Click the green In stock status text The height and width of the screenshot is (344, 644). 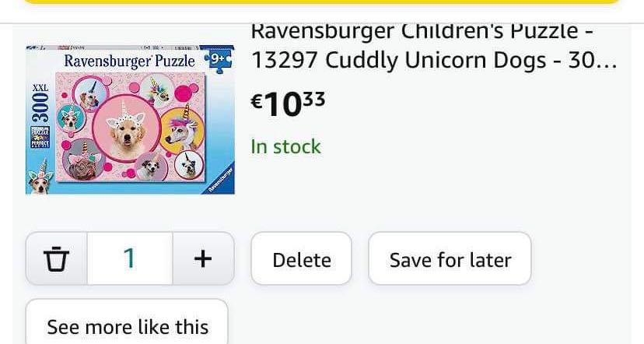[x=285, y=146]
